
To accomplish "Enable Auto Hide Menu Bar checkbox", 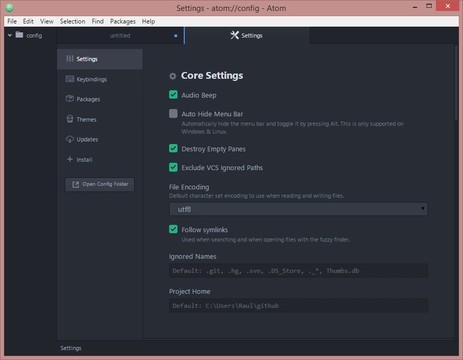I will tap(173, 114).
